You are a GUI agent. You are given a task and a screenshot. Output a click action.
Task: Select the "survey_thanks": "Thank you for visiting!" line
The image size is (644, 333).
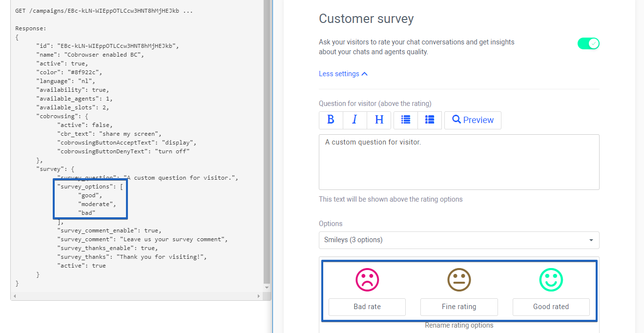tap(132, 257)
